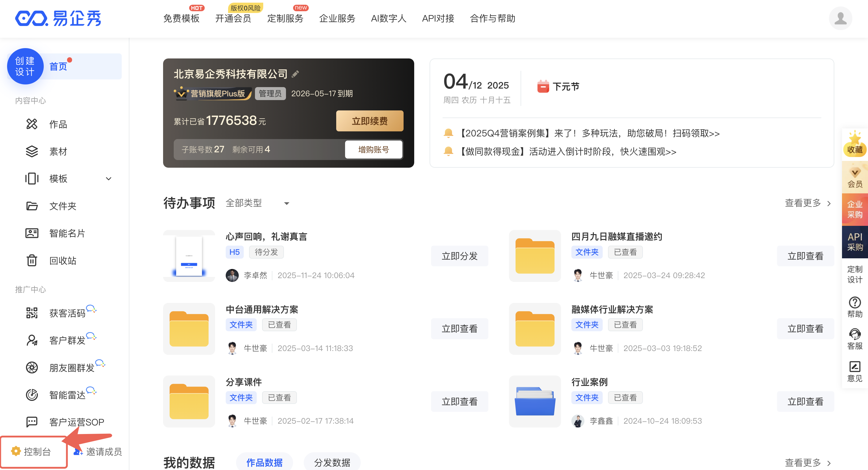The width and height of the screenshot is (868, 470).
Task: Open the 心声回响 H5 thumbnail
Action: pos(189,256)
